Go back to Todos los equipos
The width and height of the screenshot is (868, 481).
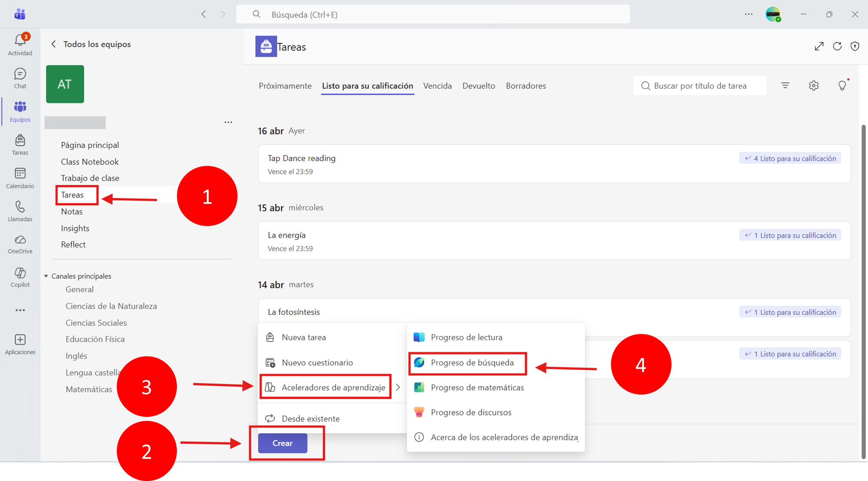[x=91, y=44]
